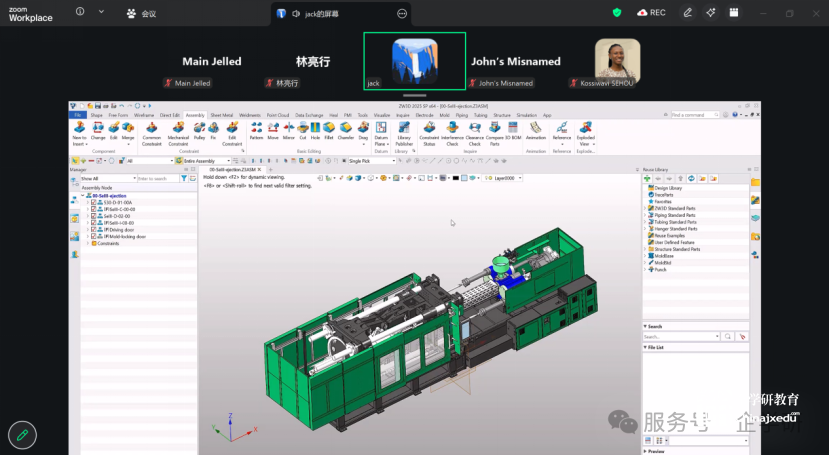
Task: Open the Show All filter dropdown
Action: click(x=106, y=178)
